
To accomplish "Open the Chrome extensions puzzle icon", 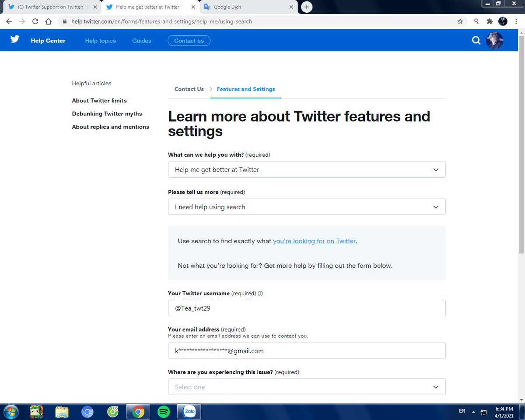I will 490,21.
